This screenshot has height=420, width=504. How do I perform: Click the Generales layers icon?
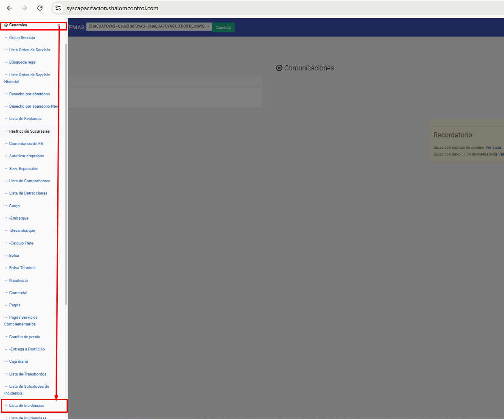[6, 25]
